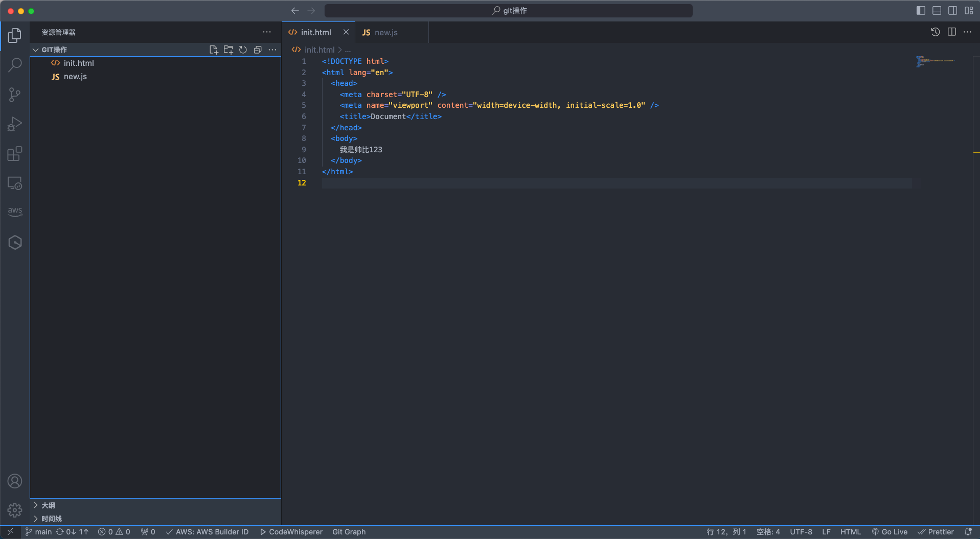Refresh the explorer file list
The width and height of the screenshot is (980, 539).
tap(243, 50)
